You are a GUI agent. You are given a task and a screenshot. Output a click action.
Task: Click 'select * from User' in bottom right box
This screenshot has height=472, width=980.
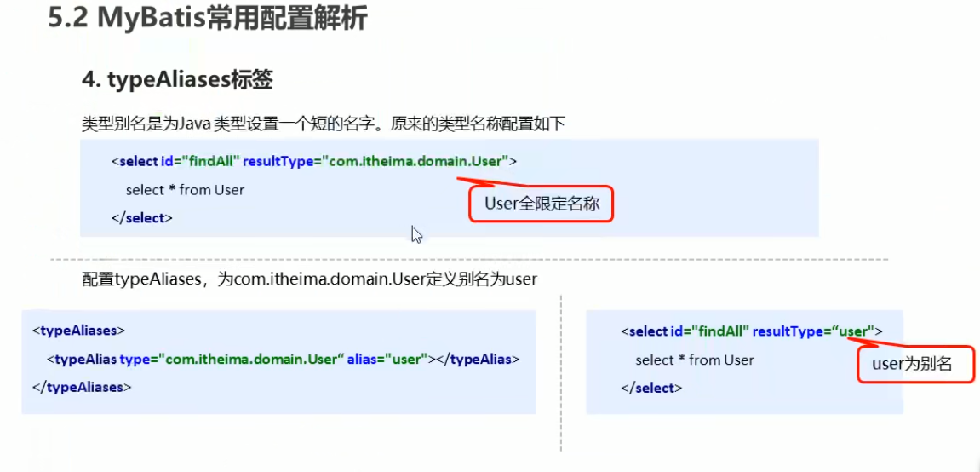[x=695, y=360]
